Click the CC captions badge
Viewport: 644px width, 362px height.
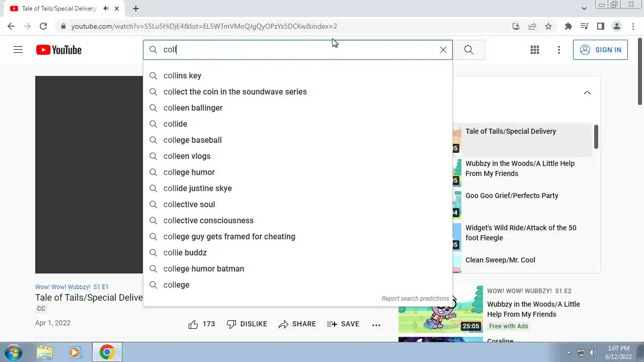coord(41,309)
